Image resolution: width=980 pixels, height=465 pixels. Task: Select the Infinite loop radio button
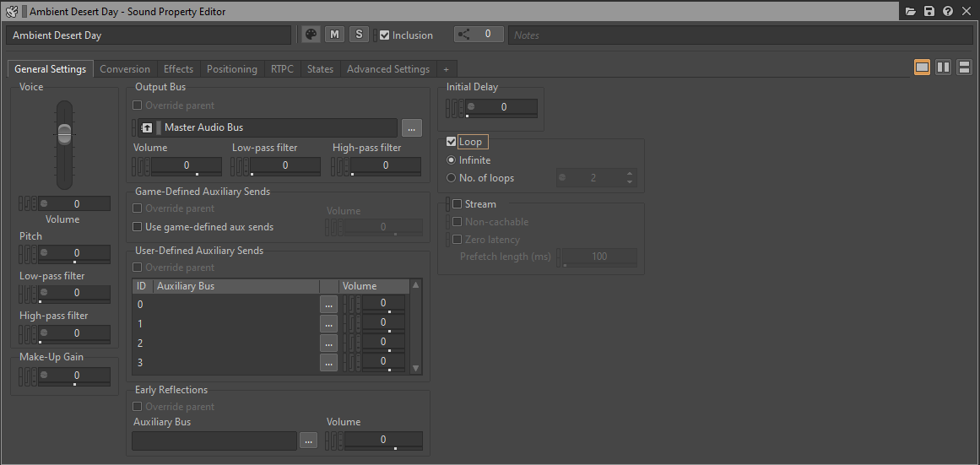pos(452,160)
